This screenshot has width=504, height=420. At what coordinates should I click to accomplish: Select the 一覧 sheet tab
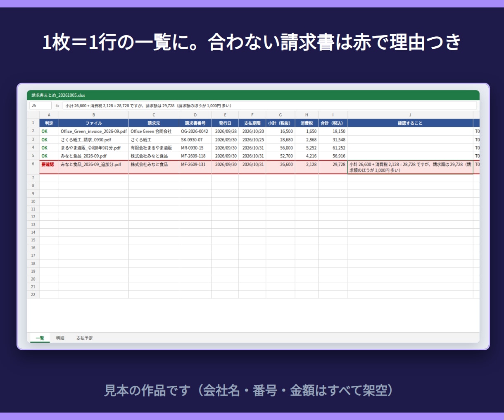pos(40,338)
